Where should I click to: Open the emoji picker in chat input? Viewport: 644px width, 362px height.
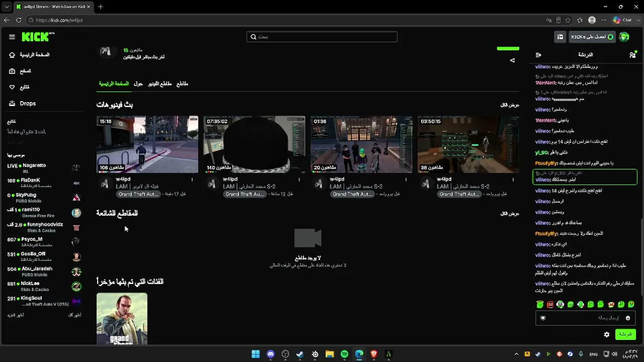click(x=627, y=318)
